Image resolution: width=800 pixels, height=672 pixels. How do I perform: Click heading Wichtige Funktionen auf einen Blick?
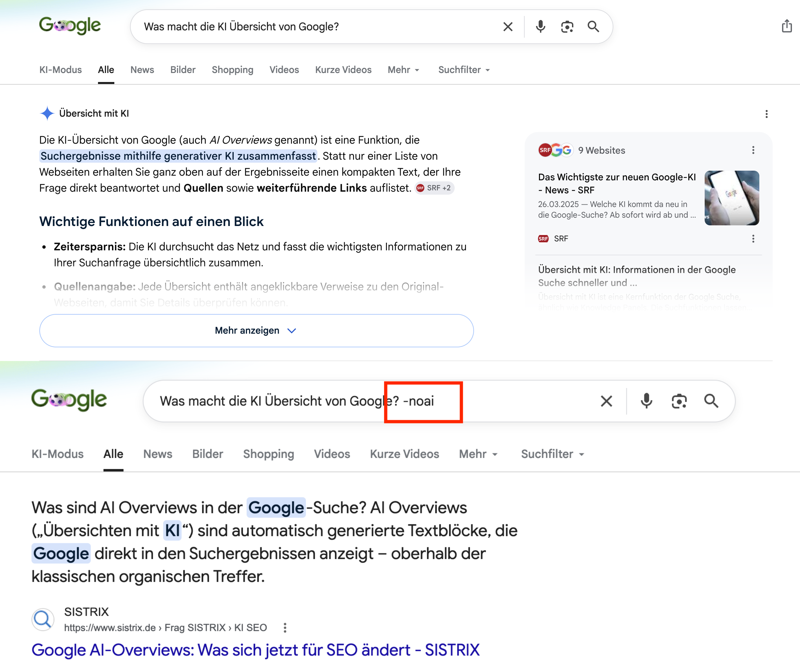(x=151, y=221)
